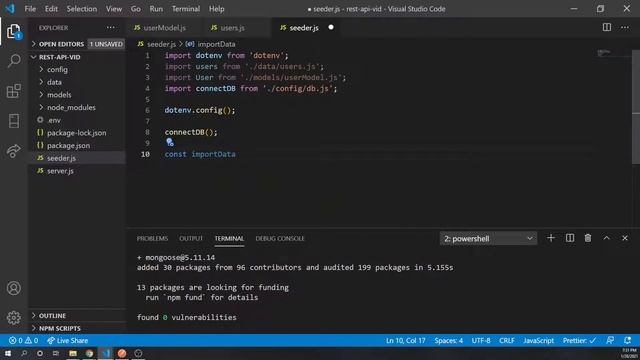Change language mode via JavaScript
Viewport: 640px width, 360px height.
click(x=539, y=340)
